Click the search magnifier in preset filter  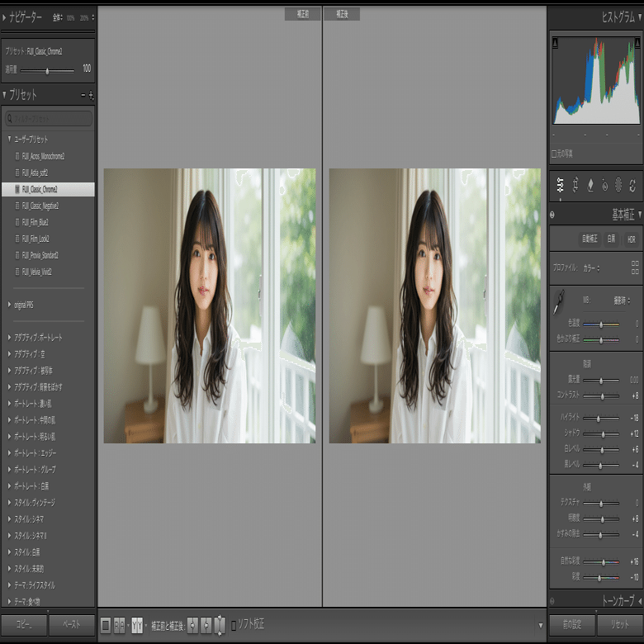pos(10,119)
